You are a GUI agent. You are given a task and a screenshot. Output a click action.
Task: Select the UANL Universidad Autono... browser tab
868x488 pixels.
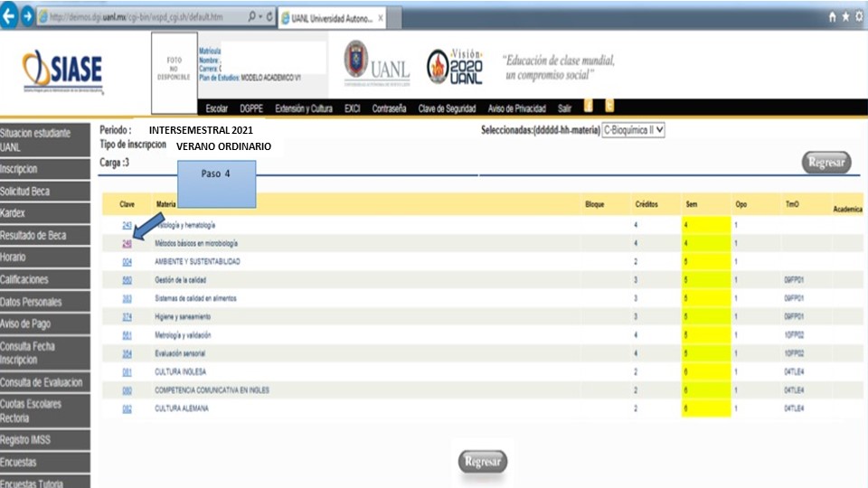(x=331, y=18)
